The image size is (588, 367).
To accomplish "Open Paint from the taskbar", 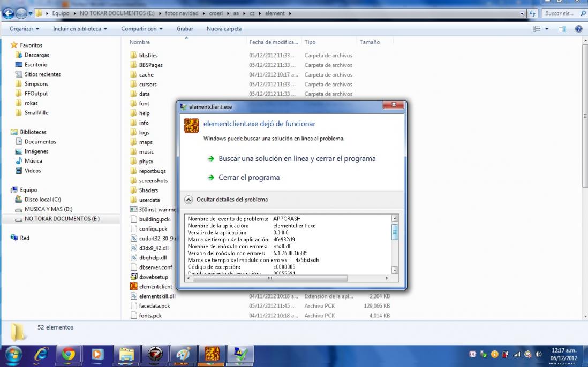I will coord(183,354).
